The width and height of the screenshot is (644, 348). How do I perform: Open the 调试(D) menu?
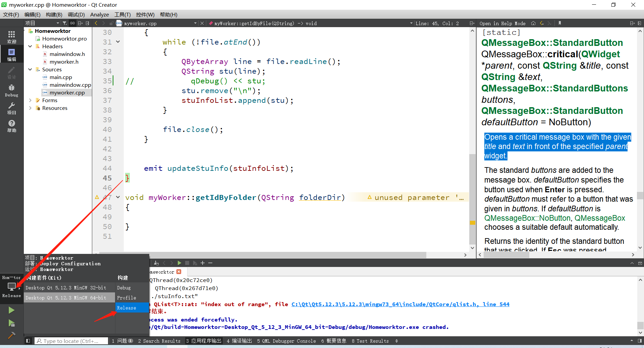click(76, 14)
